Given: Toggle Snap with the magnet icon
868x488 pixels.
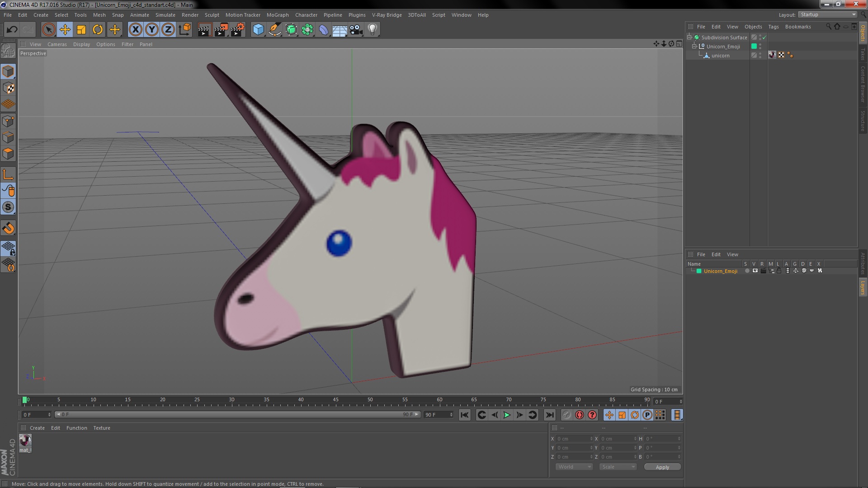Looking at the screenshot, I should [8, 228].
